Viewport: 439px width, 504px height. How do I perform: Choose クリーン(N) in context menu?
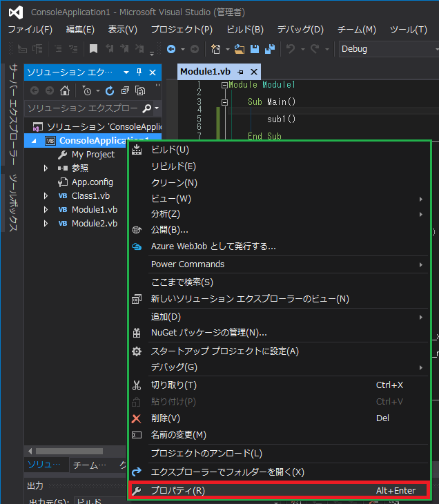tap(280, 182)
